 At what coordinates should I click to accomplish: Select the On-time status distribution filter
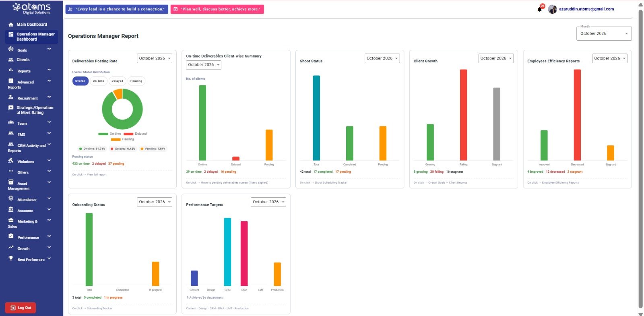point(99,81)
